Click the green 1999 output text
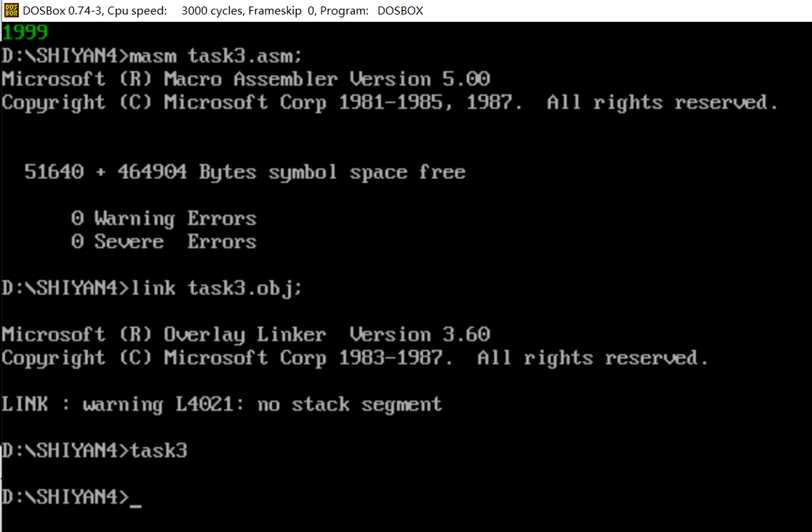 point(25,33)
